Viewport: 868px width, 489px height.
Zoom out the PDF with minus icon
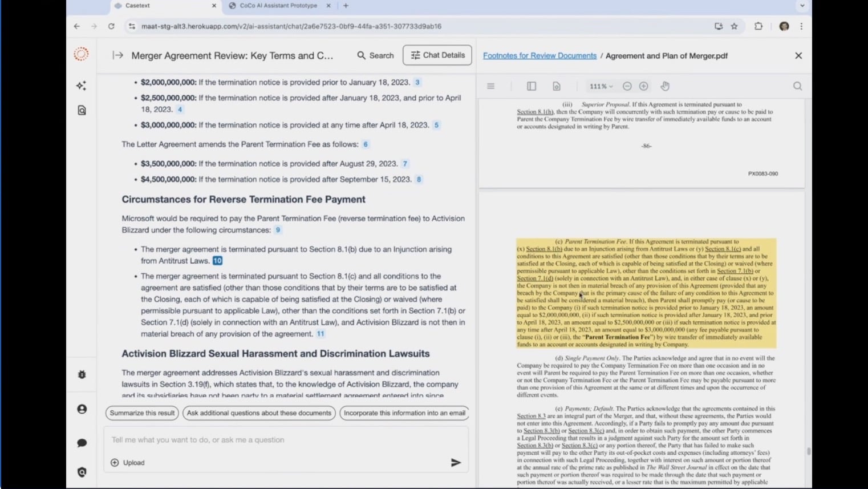[627, 86]
